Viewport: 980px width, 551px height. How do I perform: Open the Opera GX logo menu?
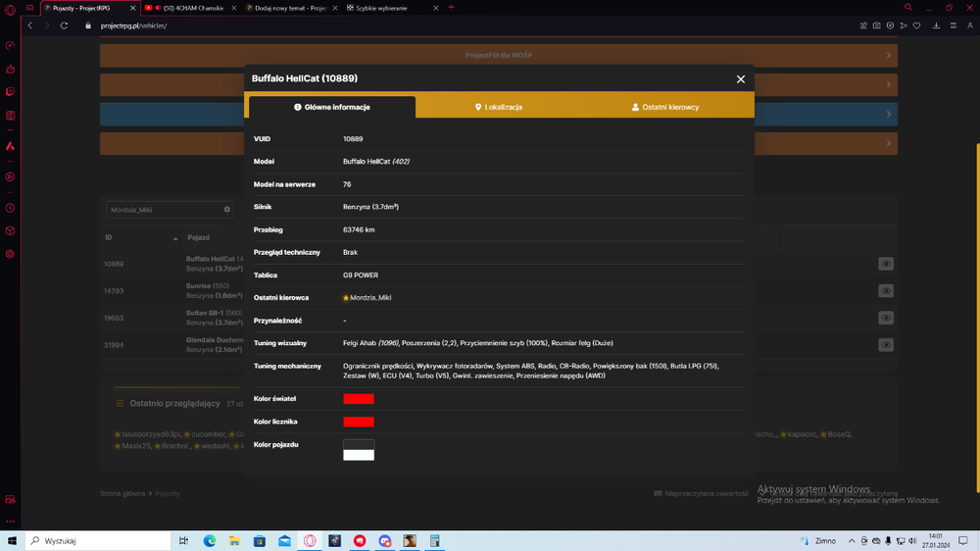point(10,10)
